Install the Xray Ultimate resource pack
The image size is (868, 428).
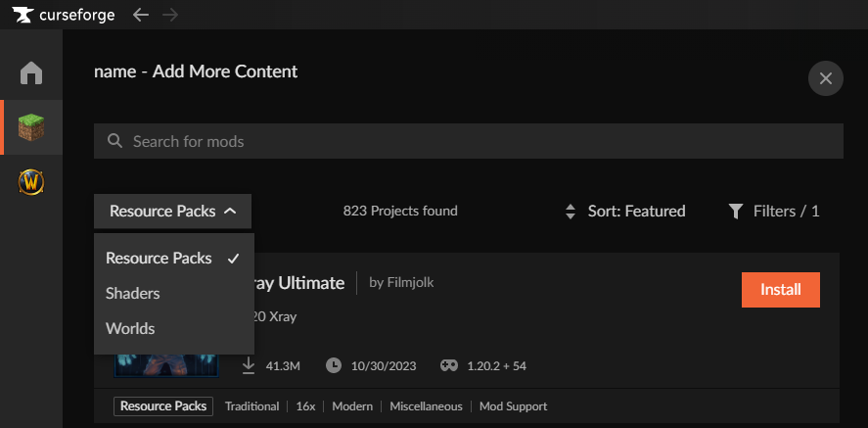point(781,290)
